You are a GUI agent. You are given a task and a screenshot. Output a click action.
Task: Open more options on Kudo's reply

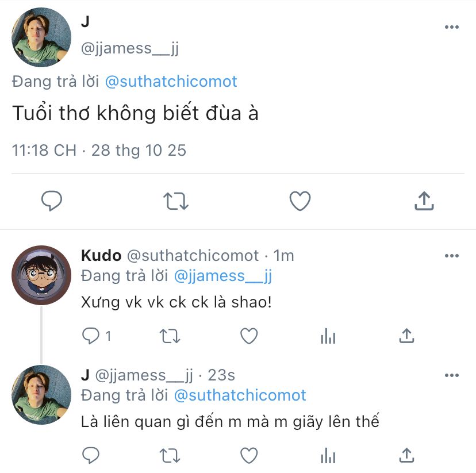click(x=452, y=256)
